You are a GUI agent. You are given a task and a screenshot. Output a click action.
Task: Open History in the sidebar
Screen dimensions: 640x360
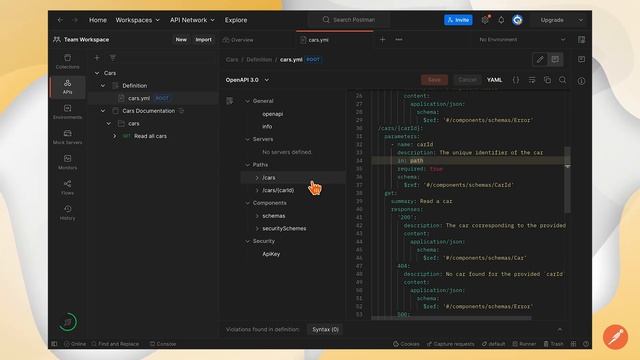coord(68,213)
